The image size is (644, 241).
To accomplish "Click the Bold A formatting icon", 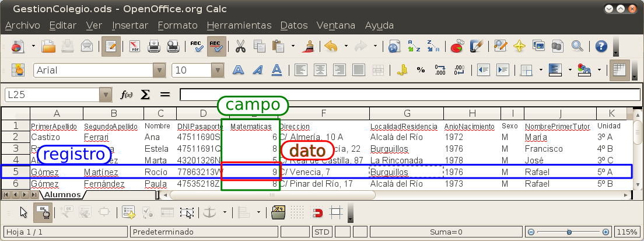I will coord(238,70).
